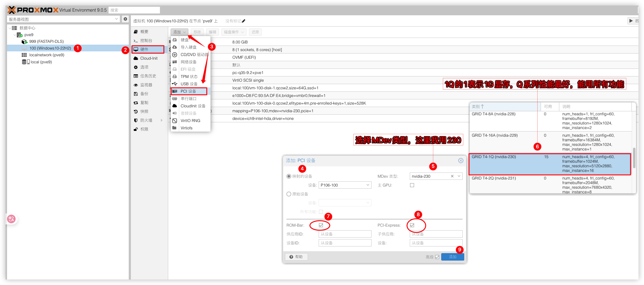Open the 添加 dropdown button

coord(180,32)
